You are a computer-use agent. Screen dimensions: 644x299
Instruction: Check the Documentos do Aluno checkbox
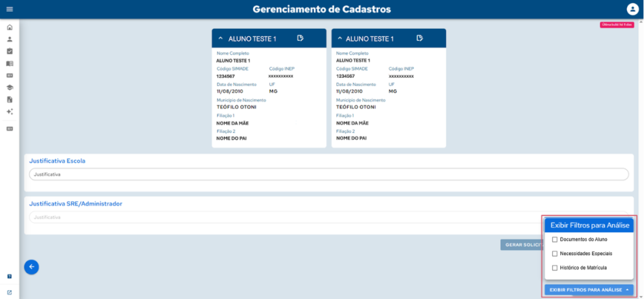554,239
